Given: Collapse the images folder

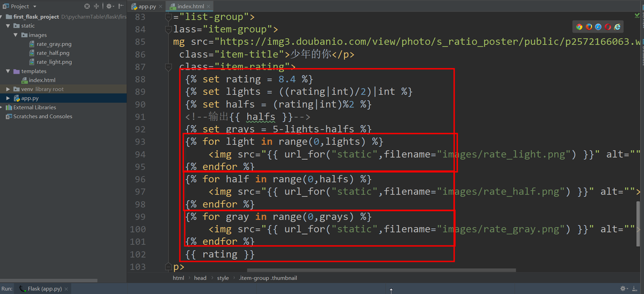Looking at the screenshot, I should coord(15,35).
